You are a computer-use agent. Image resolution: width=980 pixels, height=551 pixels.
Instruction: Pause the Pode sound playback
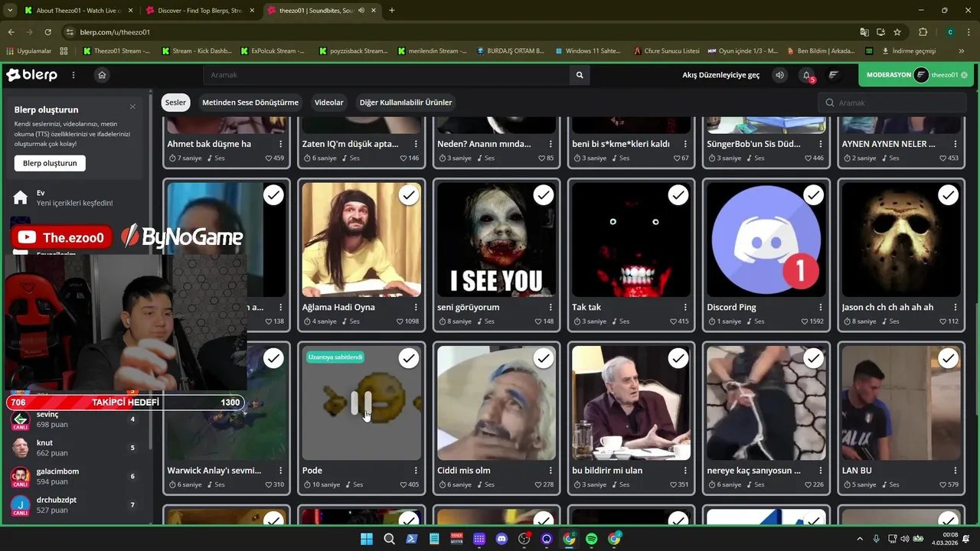[361, 403]
